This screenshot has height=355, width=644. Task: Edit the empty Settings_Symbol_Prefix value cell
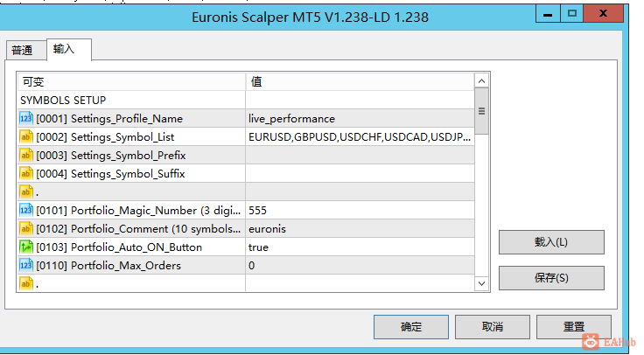pyautogui.click(x=360, y=156)
